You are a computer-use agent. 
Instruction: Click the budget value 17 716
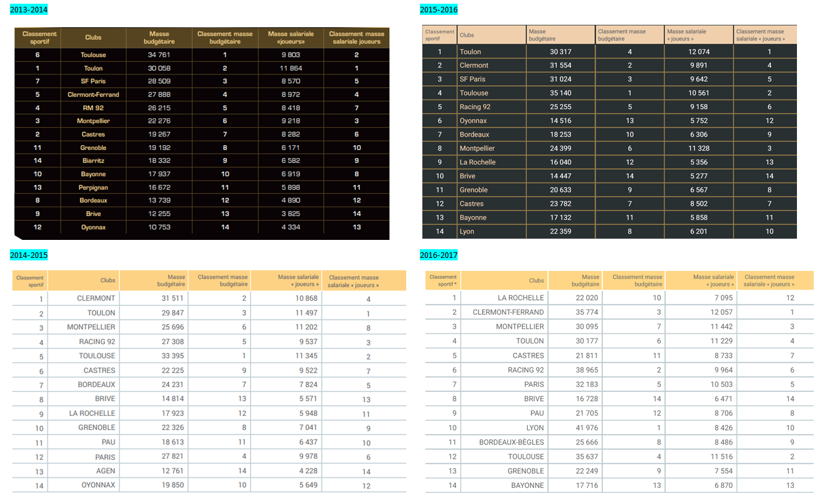(x=588, y=485)
